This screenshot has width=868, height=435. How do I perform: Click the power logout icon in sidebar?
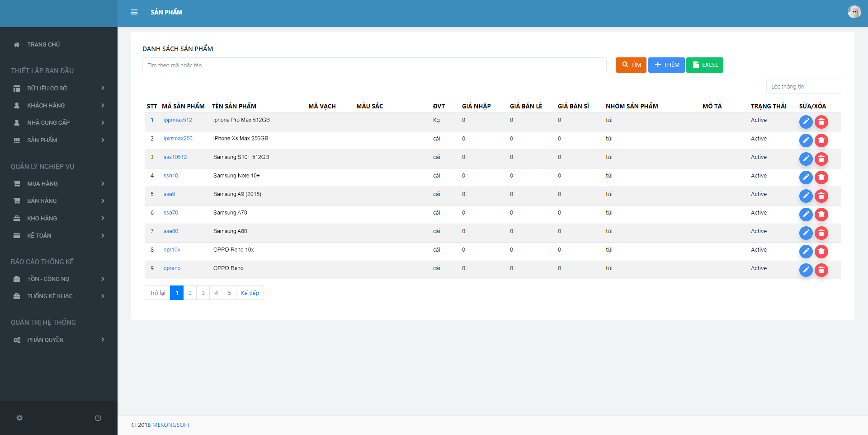point(98,418)
